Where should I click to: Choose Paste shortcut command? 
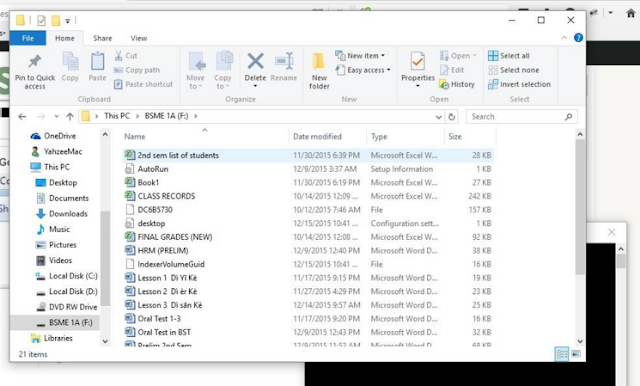click(x=144, y=84)
